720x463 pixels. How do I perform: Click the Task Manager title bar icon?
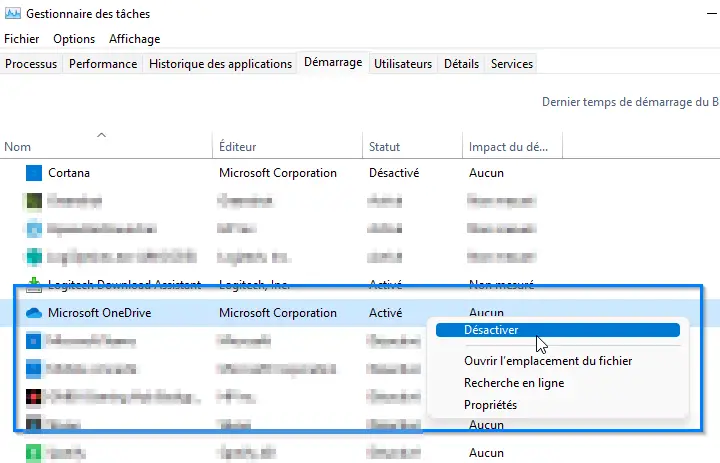coord(12,13)
